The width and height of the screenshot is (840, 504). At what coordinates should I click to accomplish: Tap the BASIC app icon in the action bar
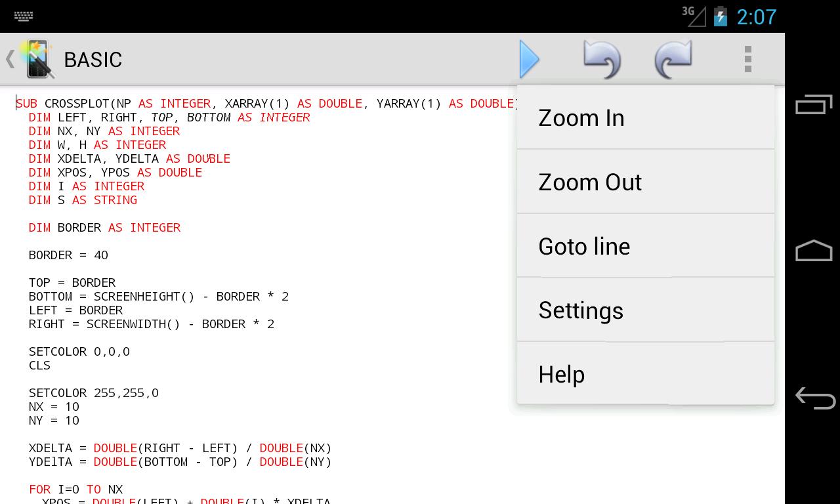coord(36,59)
